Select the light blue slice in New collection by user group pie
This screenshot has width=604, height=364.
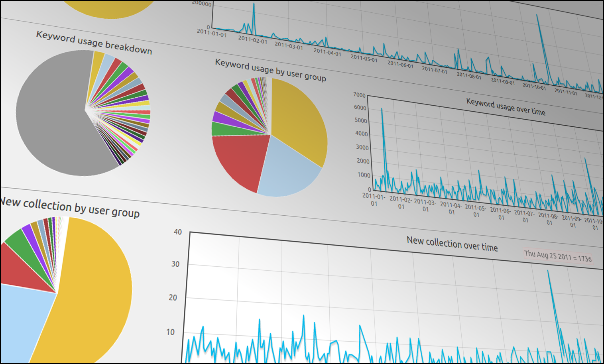[20, 323]
